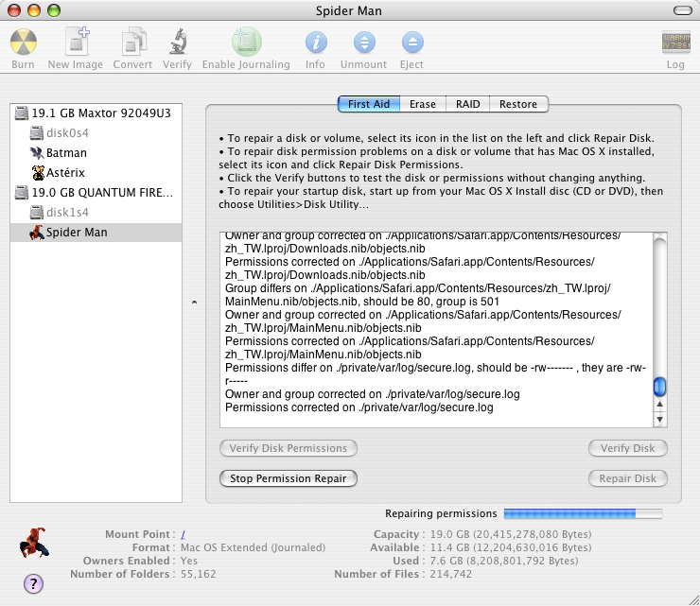Stop Permission Repair
The width and height of the screenshot is (700, 606).
coord(289,478)
